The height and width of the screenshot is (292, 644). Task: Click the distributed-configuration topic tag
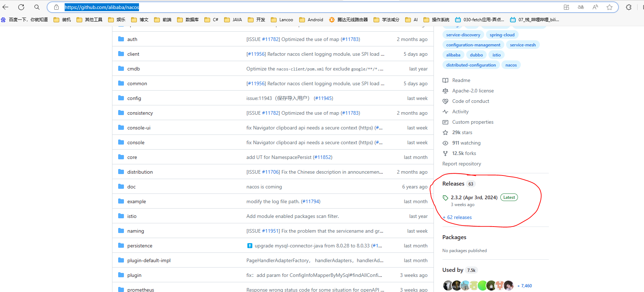(x=471, y=65)
